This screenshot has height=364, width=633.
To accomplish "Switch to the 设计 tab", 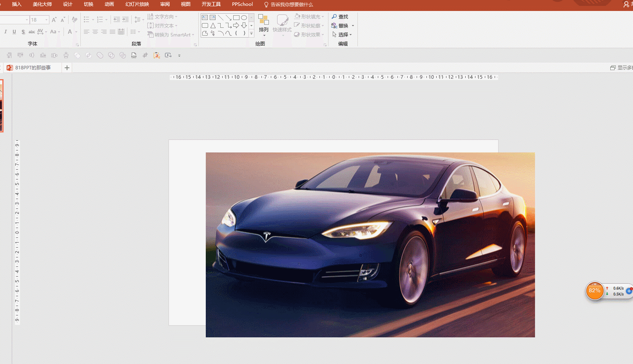I will (x=68, y=4).
